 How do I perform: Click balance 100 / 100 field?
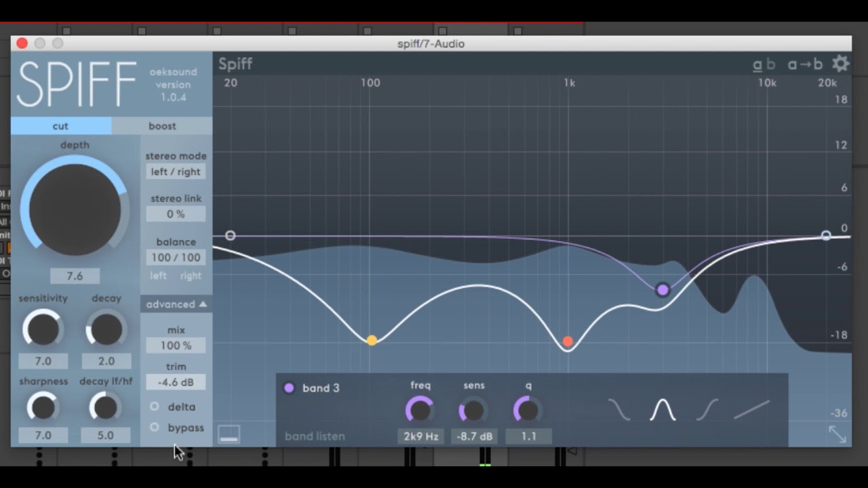(x=176, y=258)
